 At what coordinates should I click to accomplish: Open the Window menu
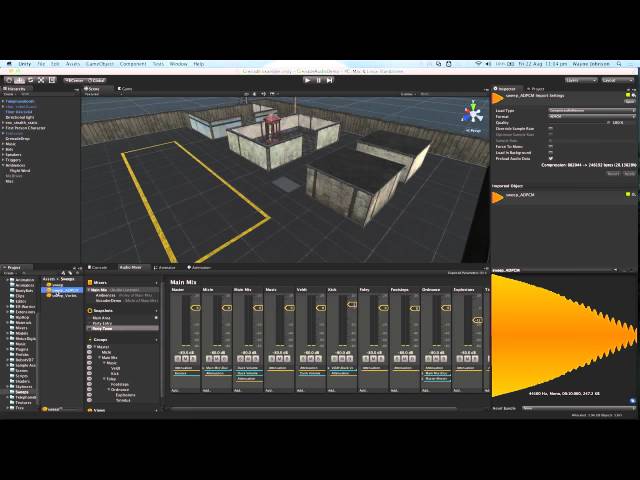(x=178, y=64)
